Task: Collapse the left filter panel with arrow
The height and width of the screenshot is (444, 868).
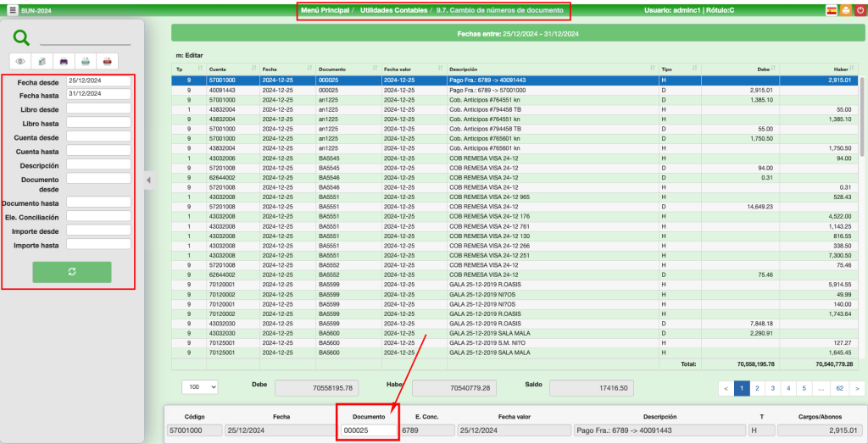Action: [x=148, y=180]
